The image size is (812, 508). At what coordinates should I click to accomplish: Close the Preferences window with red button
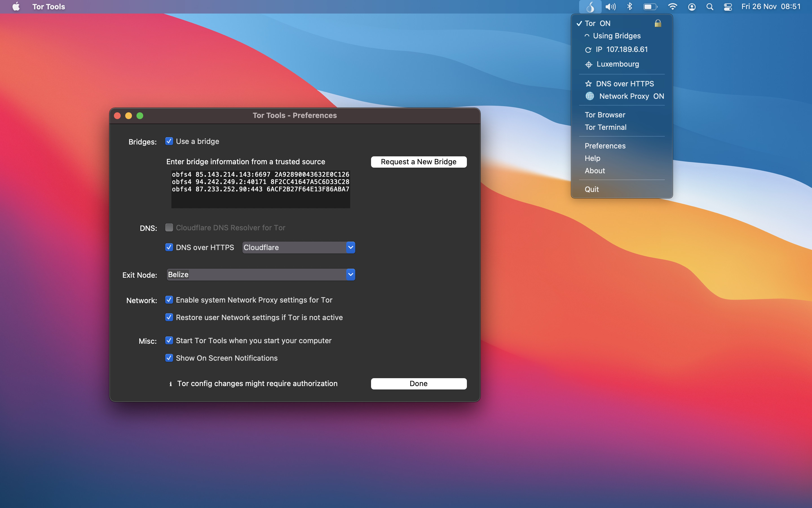click(118, 116)
